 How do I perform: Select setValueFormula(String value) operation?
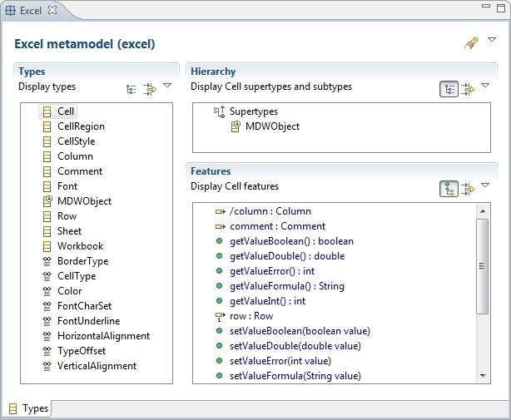[x=295, y=376]
